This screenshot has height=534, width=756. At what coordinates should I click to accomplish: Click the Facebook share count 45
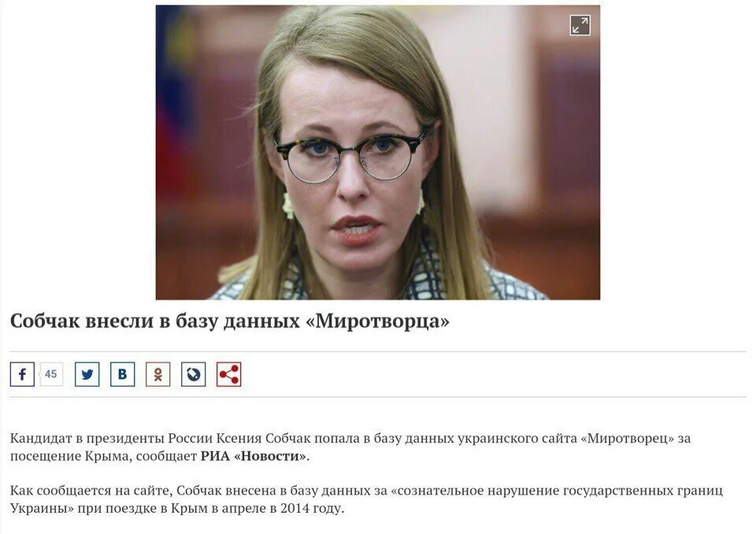[x=50, y=374]
